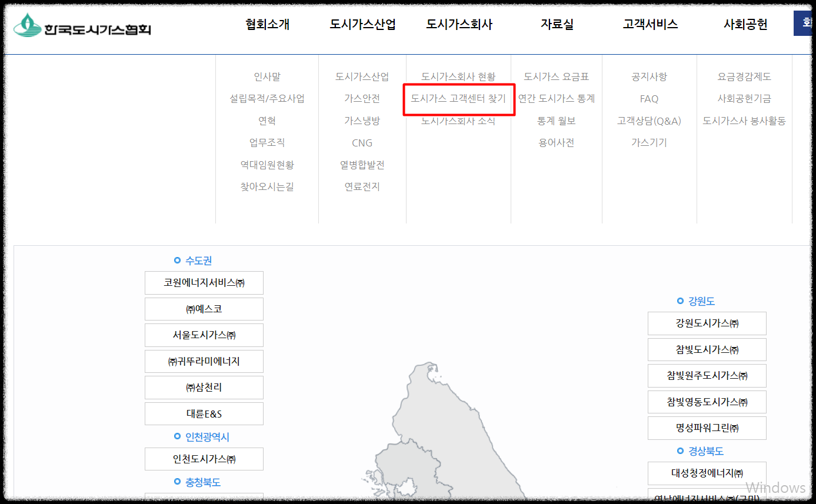This screenshot has height=504, width=816.
Task: Open 찾아오시는길 directions link
Action: (x=267, y=186)
